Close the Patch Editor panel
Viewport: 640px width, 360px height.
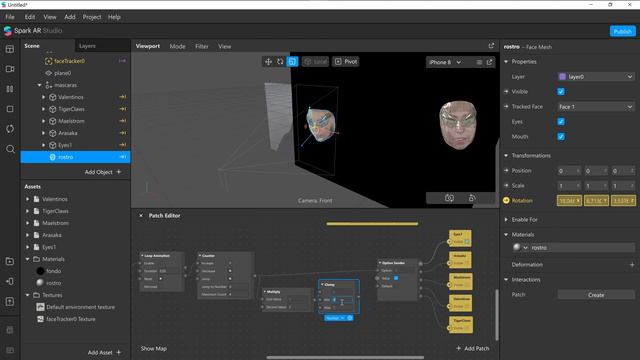coord(141,216)
